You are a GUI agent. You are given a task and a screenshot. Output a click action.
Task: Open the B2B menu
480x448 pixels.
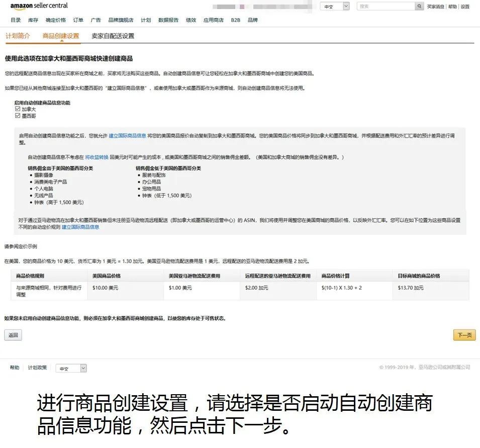tap(235, 20)
